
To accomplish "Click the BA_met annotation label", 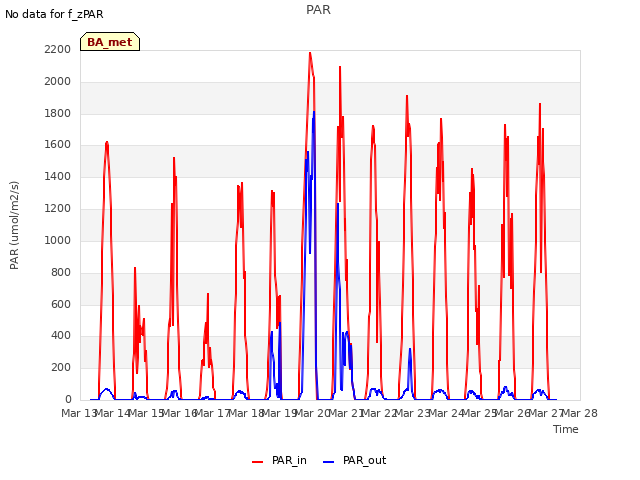I will pos(110,42).
